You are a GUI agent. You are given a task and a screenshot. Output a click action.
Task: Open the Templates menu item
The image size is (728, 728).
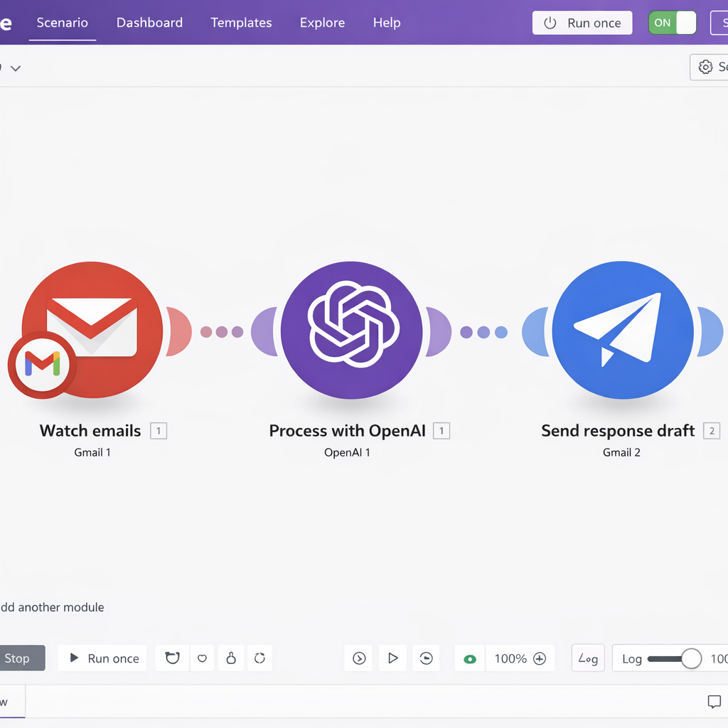(241, 23)
